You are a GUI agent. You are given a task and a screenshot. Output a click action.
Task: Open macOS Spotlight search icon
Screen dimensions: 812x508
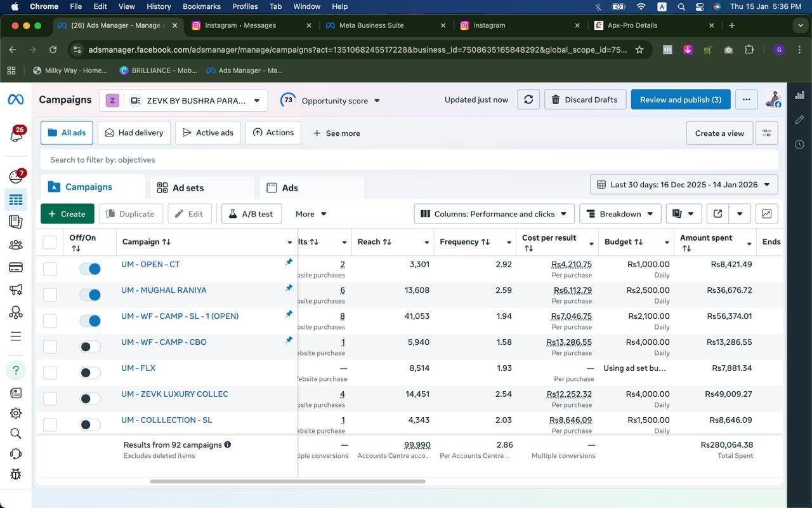[x=681, y=6]
